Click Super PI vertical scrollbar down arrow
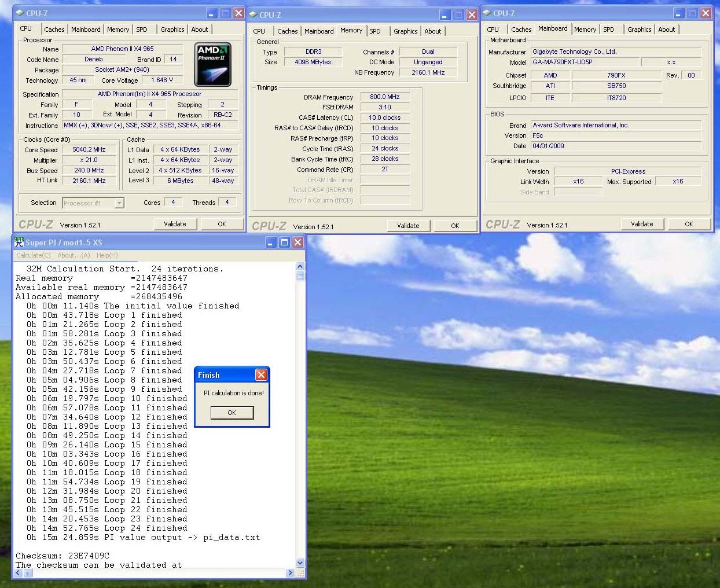 pyautogui.click(x=300, y=563)
